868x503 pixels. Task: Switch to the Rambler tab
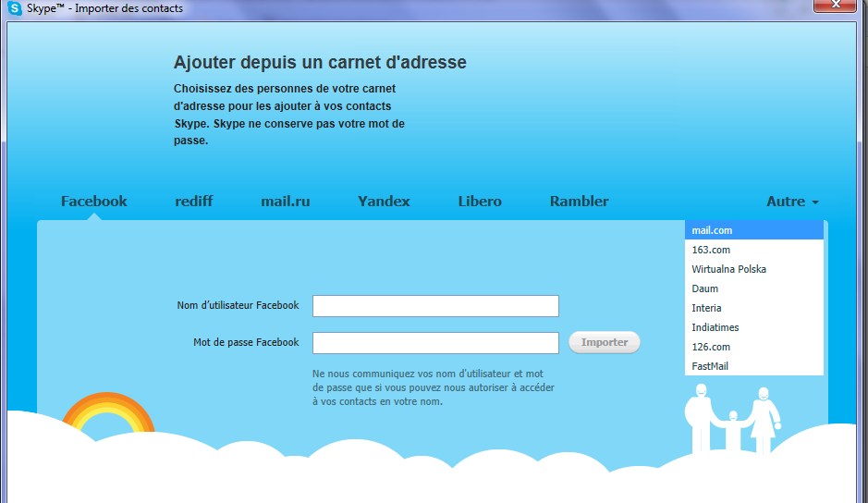click(579, 201)
